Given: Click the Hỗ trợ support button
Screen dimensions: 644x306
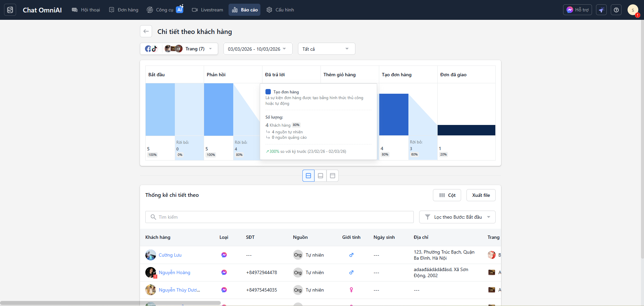Looking at the screenshot, I should tap(578, 10).
